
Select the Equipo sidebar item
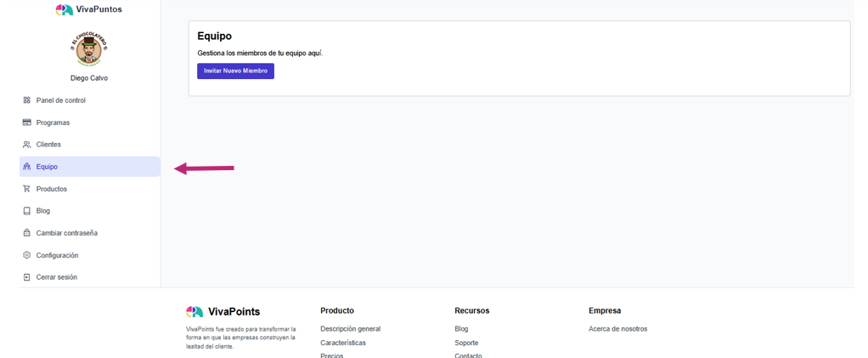(90, 167)
